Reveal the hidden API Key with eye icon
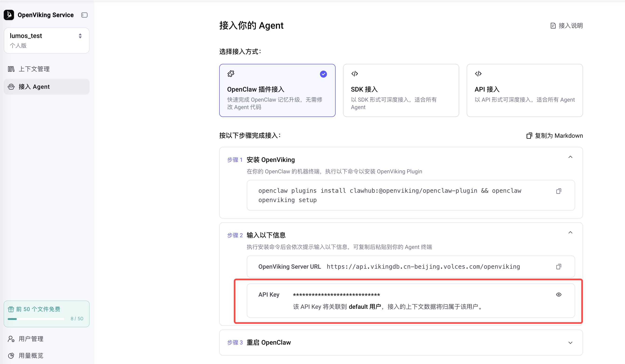Image resolution: width=625 pixels, height=364 pixels. (559, 295)
